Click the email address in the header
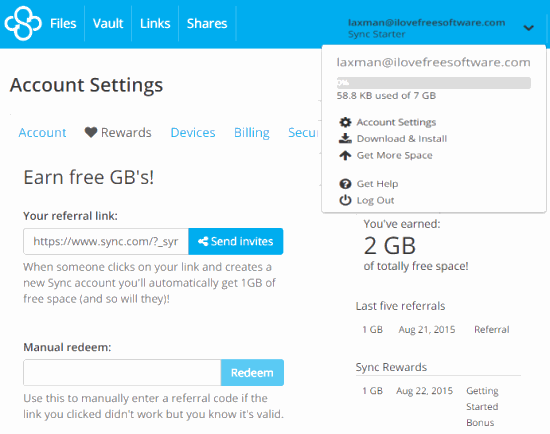This screenshot has width=550, height=434. coord(427,22)
